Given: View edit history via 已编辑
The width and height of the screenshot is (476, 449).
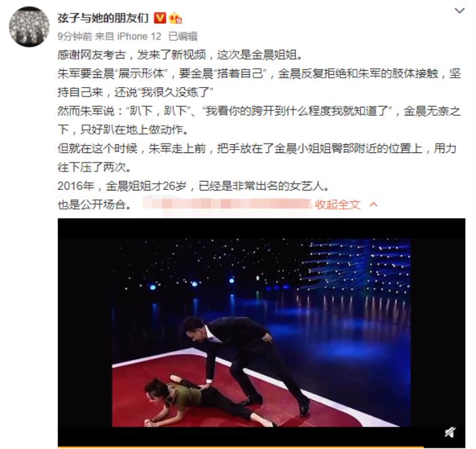Looking at the screenshot, I should (183, 37).
